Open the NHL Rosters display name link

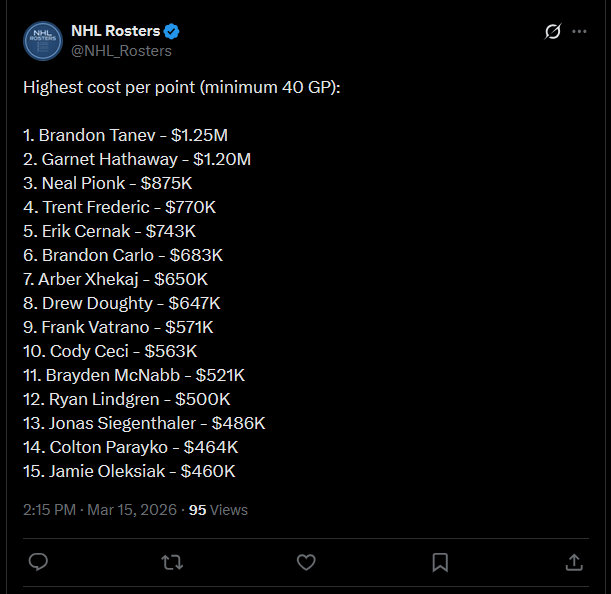pyautogui.click(x=116, y=31)
